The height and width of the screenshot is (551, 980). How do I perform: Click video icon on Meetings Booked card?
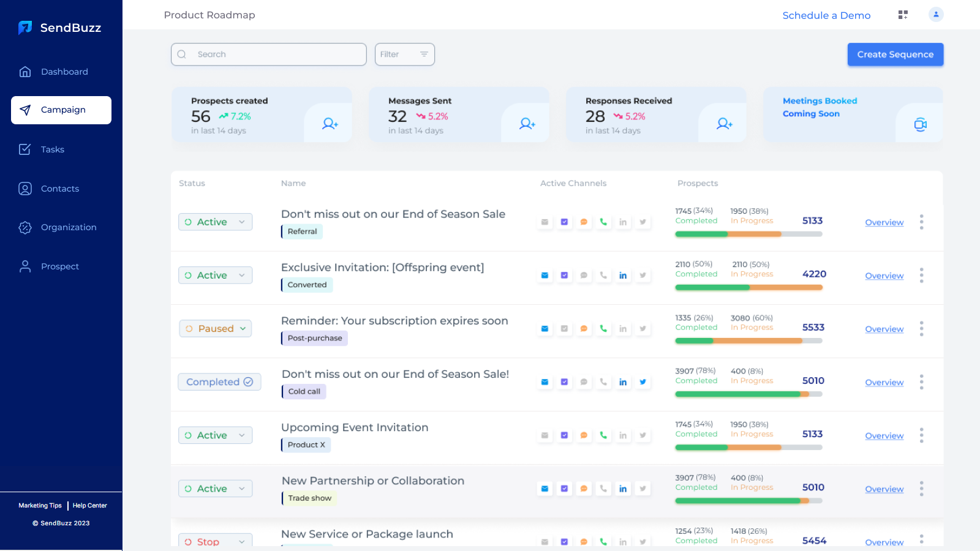(920, 125)
